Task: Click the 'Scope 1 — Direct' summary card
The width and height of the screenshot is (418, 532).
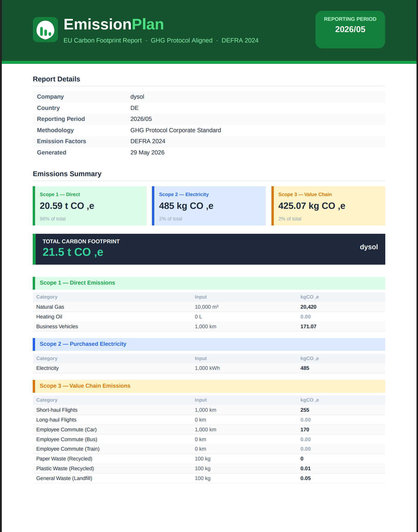Action: 89,206
